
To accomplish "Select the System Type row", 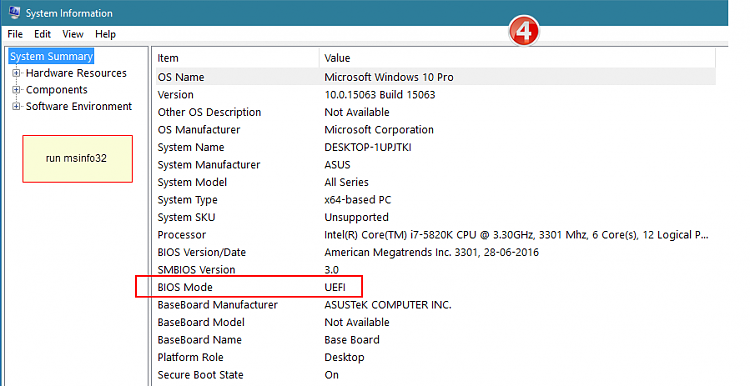I will coord(436,200).
